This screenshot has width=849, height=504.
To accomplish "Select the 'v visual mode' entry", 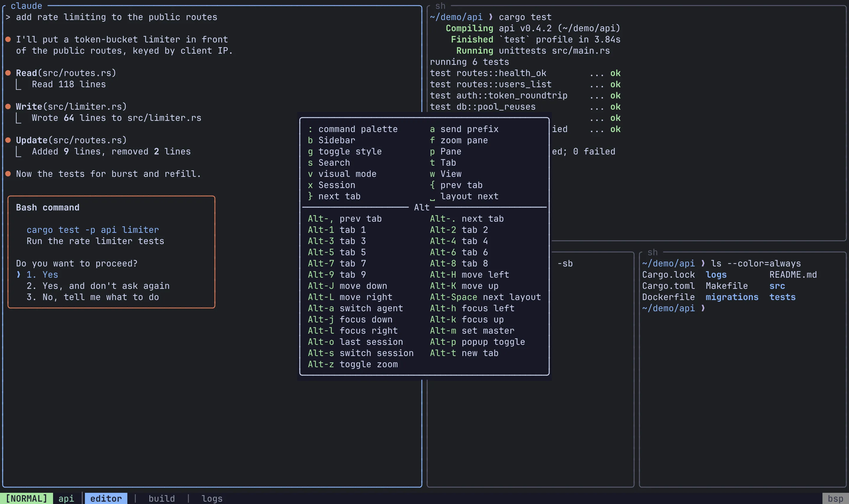I will coord(342,174).
